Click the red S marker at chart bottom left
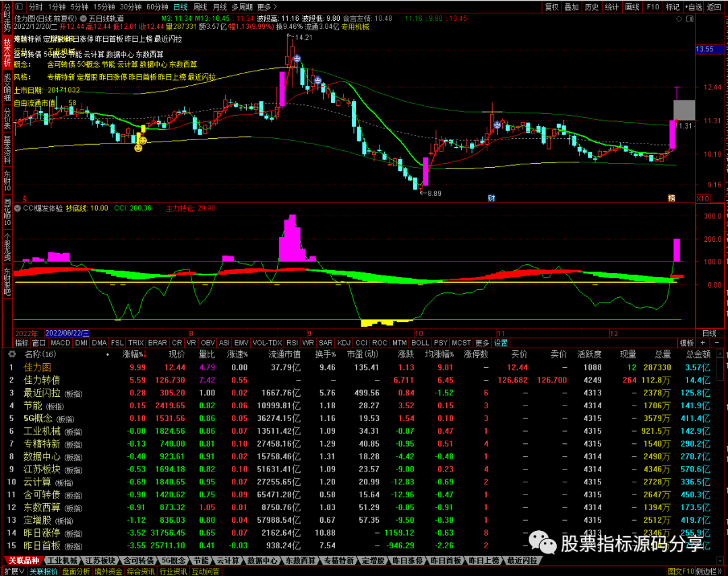 pos(25,199)
